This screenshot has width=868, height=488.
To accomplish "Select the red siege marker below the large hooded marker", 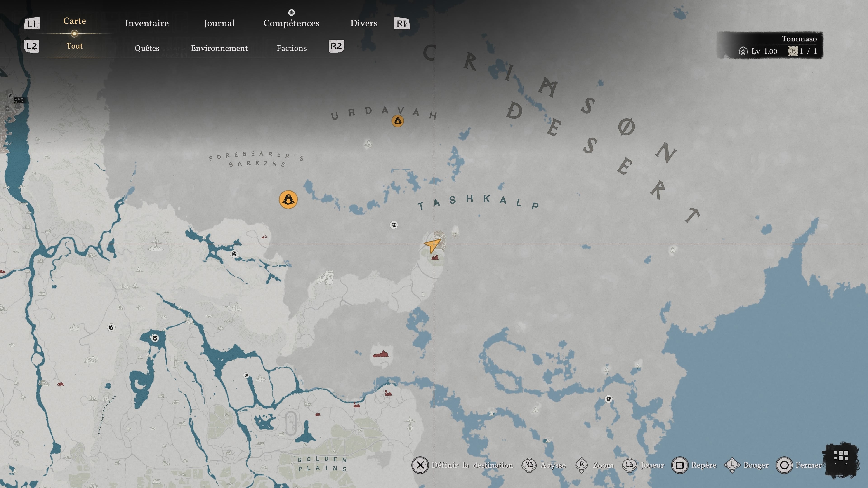I will 264,236.
